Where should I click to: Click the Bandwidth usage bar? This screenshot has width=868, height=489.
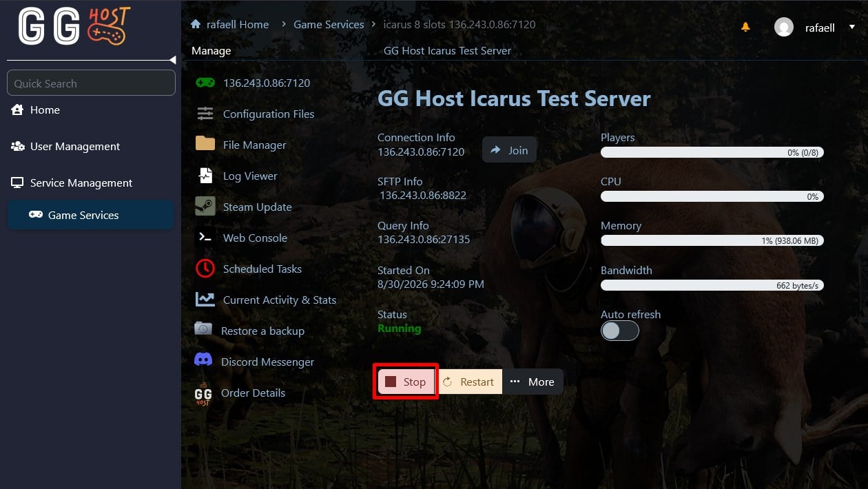(x=712, y=285)
